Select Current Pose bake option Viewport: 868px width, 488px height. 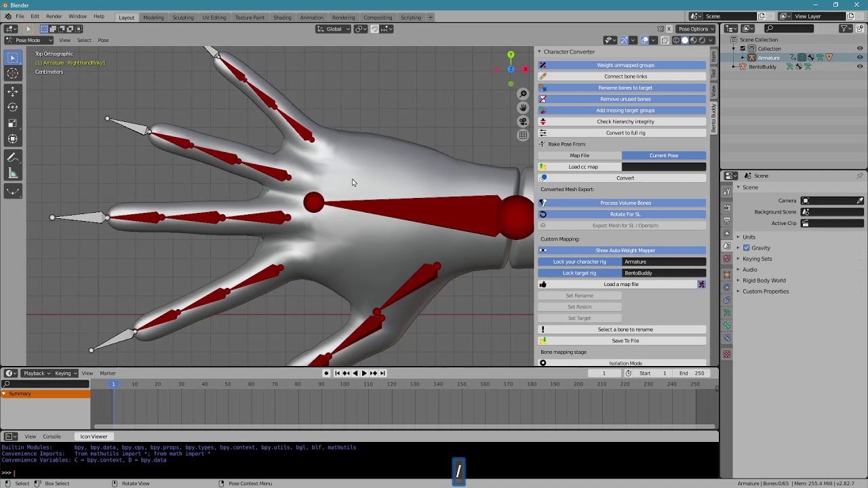point(664,155)
